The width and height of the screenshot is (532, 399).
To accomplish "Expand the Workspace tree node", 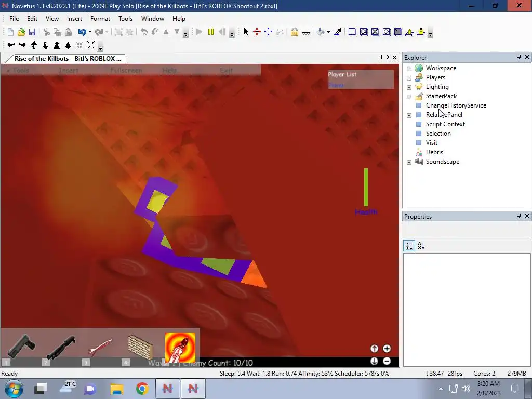I will [409, 69].
